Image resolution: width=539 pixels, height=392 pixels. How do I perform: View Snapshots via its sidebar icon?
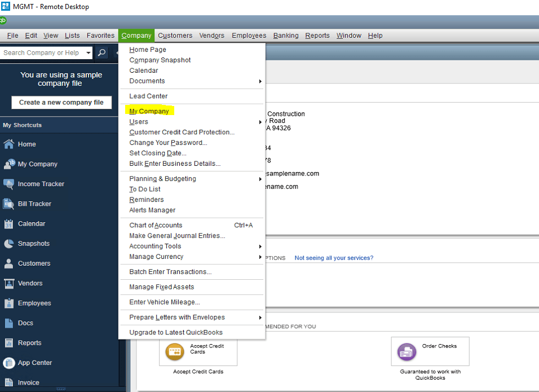pos(33,244)
